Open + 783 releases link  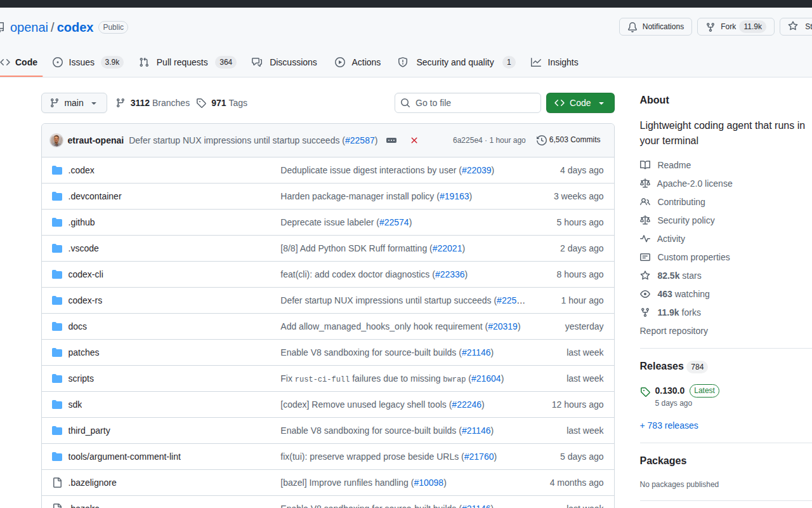[669, 425]
